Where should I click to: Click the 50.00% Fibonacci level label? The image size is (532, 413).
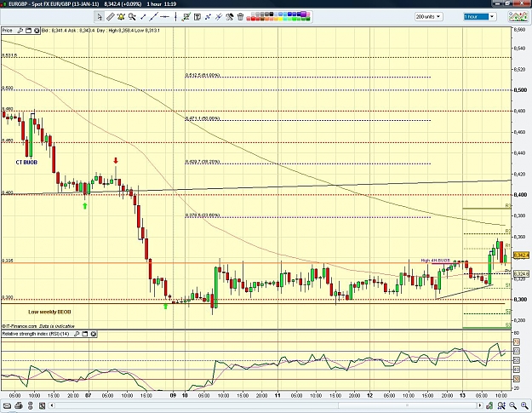click(x=203, y=118)
